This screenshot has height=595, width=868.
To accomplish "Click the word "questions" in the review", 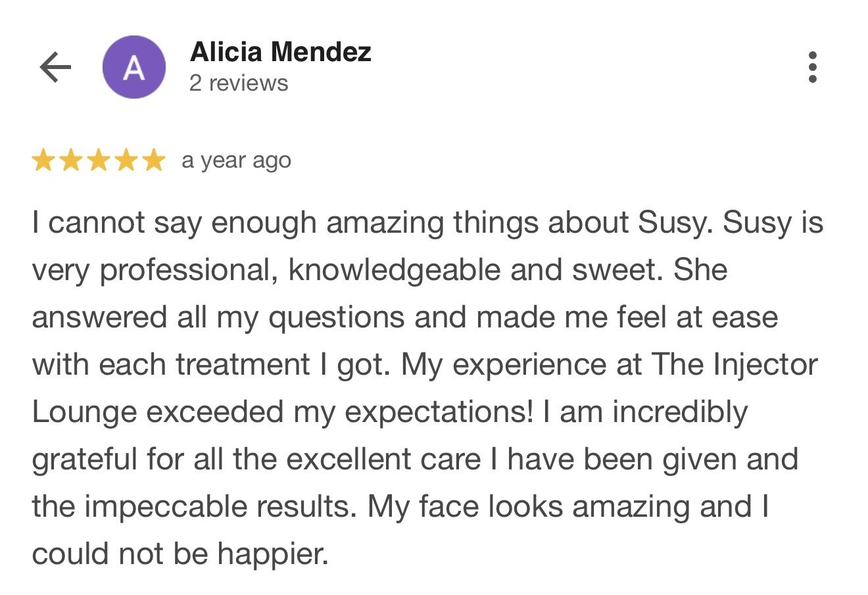I will (x=337, y=318).
